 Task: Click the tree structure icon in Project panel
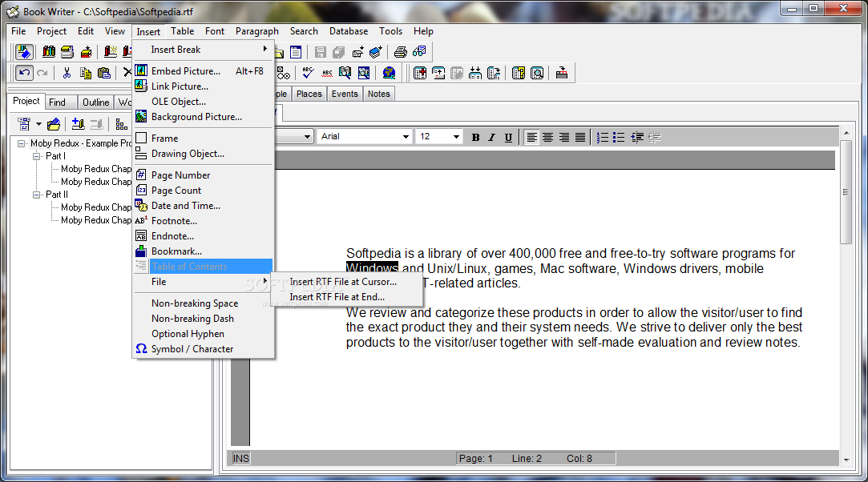(121, 124)
